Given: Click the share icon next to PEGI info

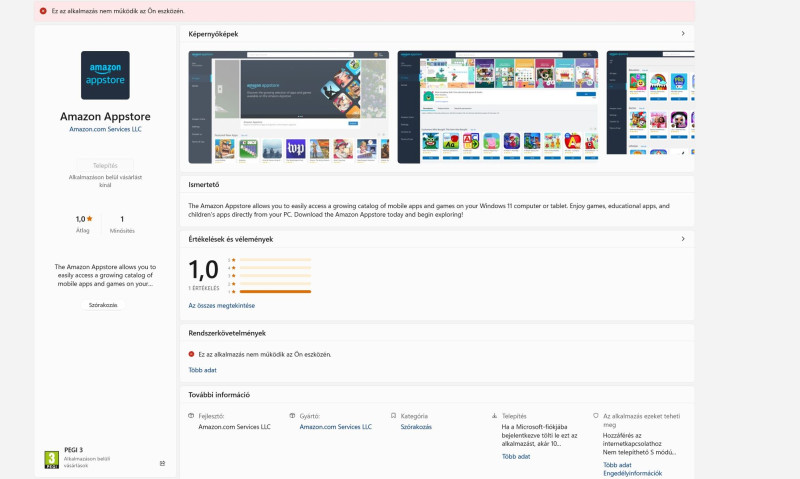Looking at the screenshot, I should click(x=162, y=463).
